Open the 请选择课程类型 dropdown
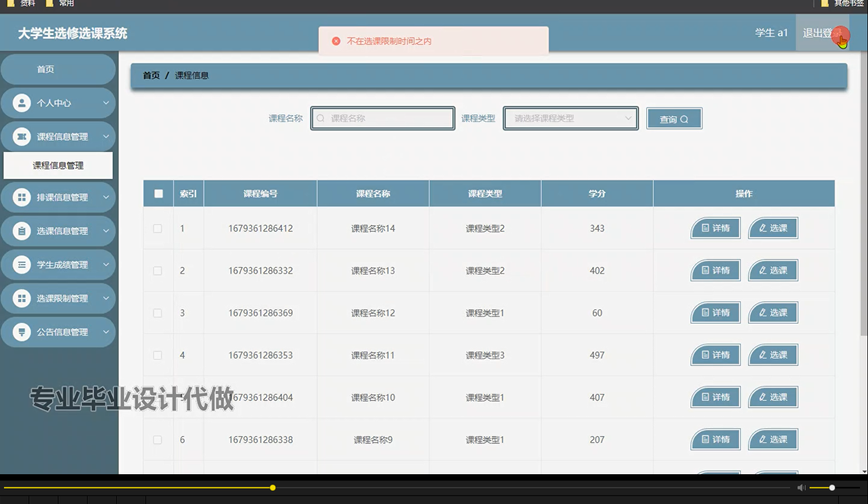Screen dimensions: 868x504 click(x=570, y=118)
